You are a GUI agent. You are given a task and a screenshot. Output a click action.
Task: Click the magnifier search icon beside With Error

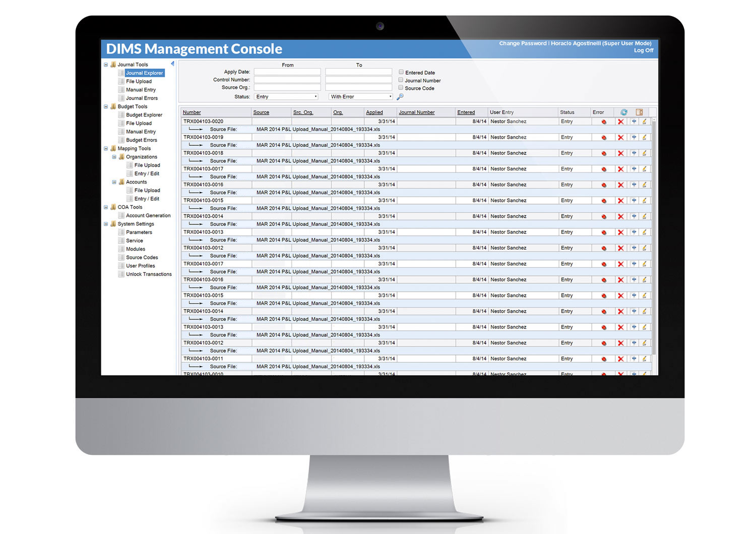400,97
